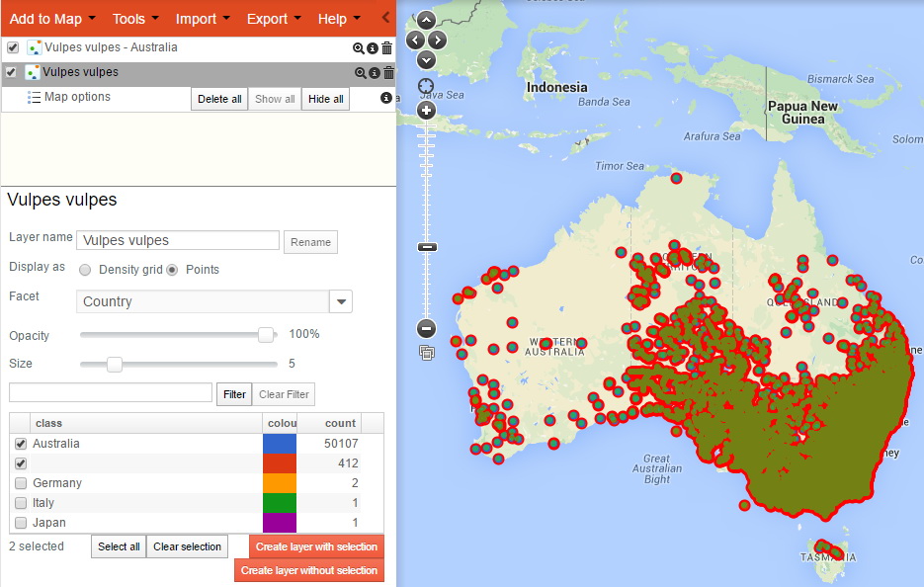924x587 pixels.
Task: Open the layer switcher icon below zoom bar
Action: [426, 353]
